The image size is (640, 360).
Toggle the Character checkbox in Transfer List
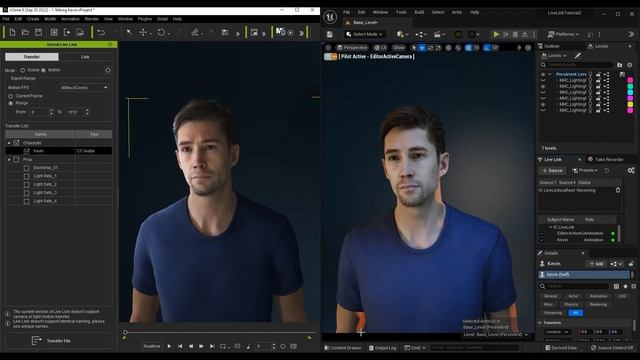click(x=16, y=143)
